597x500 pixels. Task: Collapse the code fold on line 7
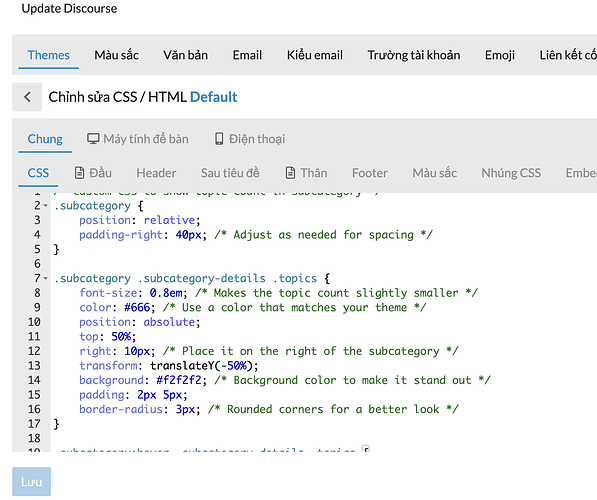pyautogui.click(x=46, y=278)
